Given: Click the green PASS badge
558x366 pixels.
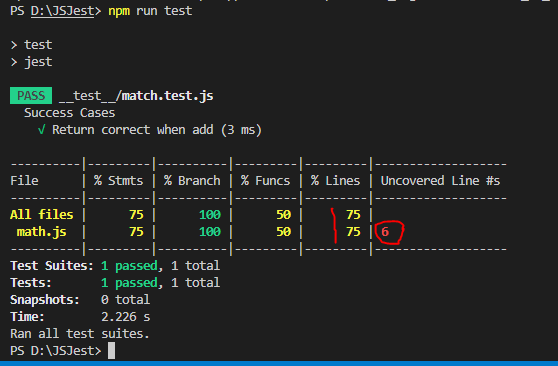Looking at the screenshot, I should 31,95.
